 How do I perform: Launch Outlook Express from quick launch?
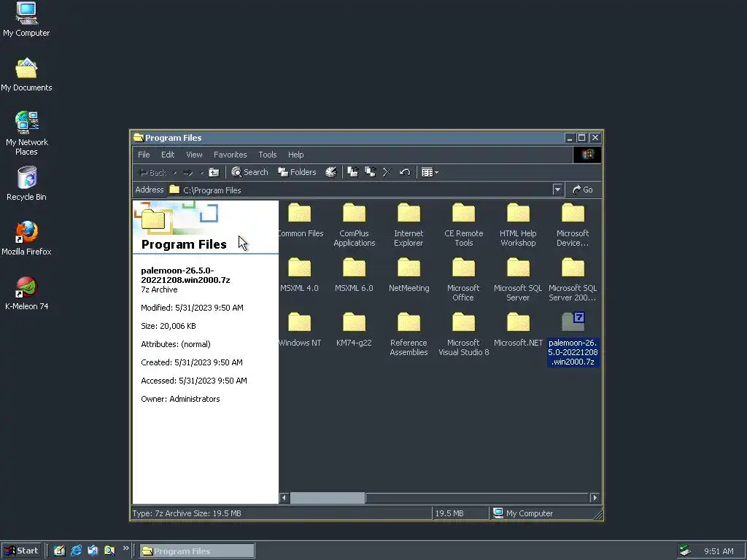[93, 551]
